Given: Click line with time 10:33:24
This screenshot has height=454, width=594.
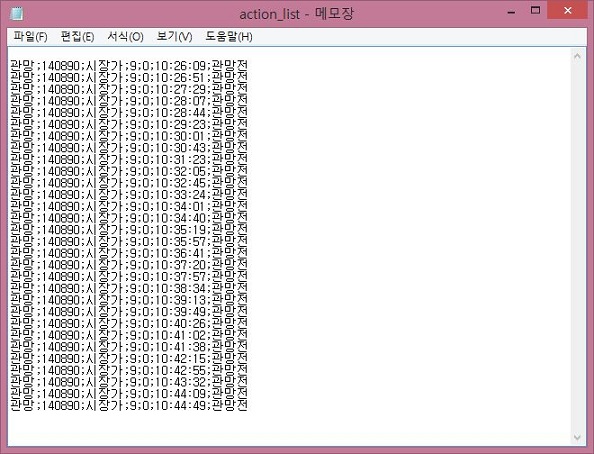Looking at the screenshot, I should pyautogui.click(x=129, y=195).
